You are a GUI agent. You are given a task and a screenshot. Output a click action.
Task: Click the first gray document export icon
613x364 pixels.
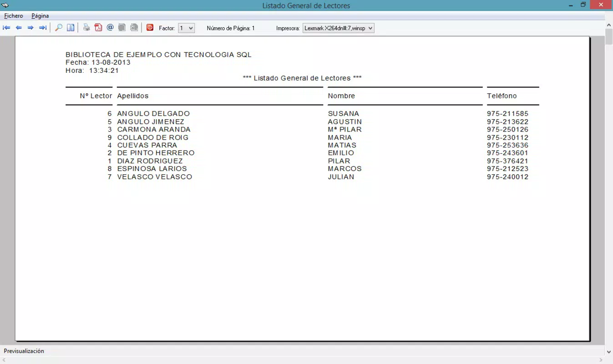[x=122, y=28]
